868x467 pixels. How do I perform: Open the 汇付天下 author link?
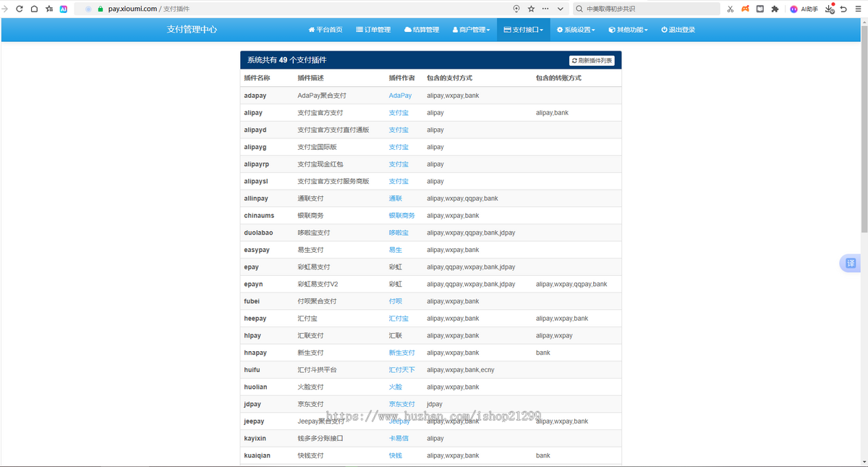[402, 370]
